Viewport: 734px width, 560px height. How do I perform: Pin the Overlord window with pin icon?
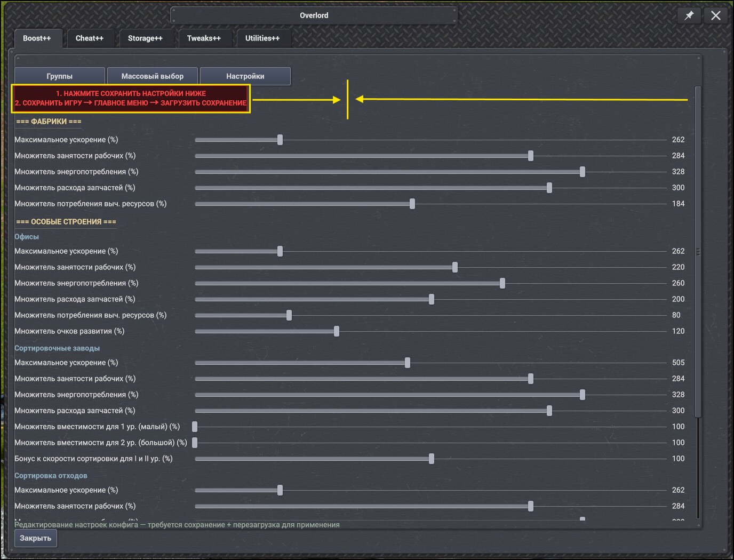pos(689,15)
